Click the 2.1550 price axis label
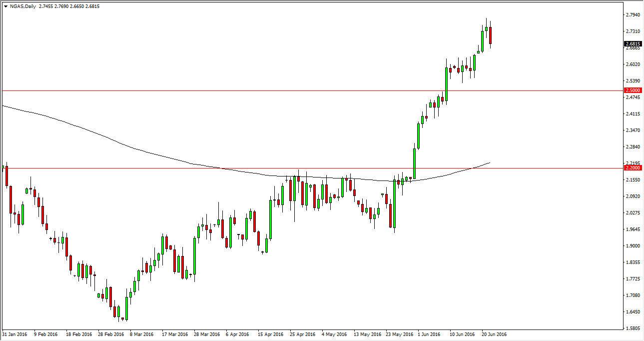Image resolution: width=644 pixels, height=341 pixels. 632,180
